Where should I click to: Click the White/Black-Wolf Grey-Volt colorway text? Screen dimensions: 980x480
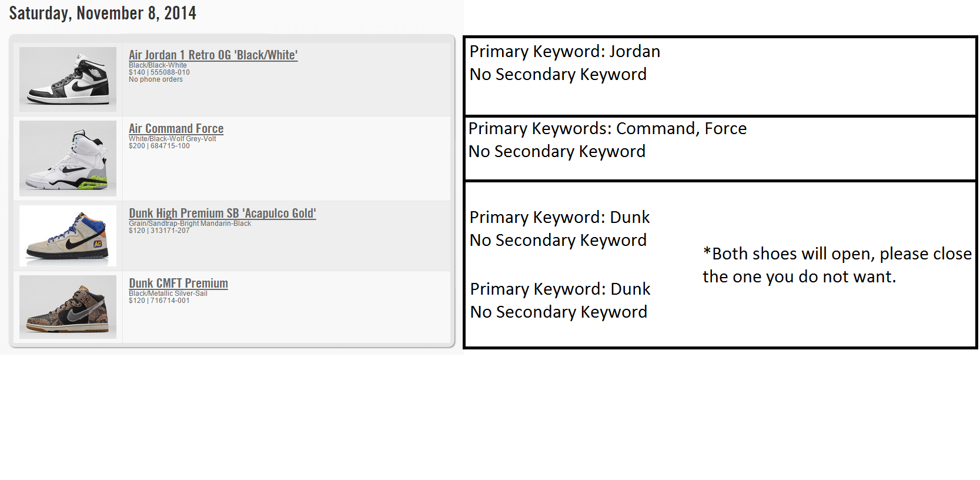tap(172, 139)
